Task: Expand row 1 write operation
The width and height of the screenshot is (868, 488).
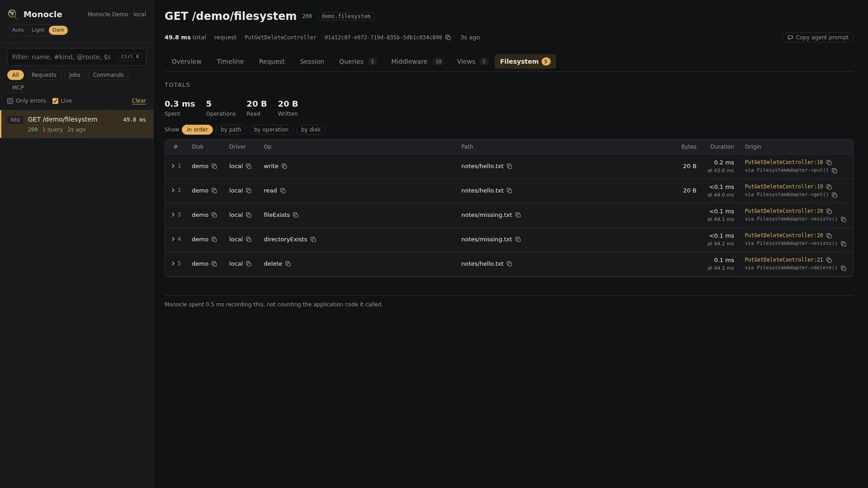Action: (173, 166)
